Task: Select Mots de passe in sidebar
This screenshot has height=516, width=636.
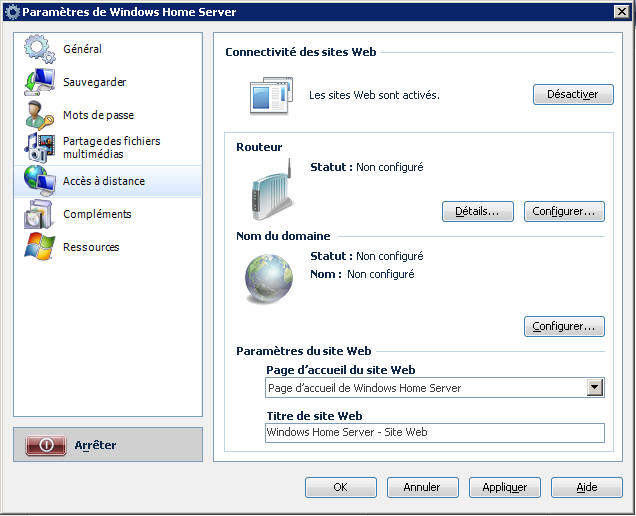Action: point(108,115)
